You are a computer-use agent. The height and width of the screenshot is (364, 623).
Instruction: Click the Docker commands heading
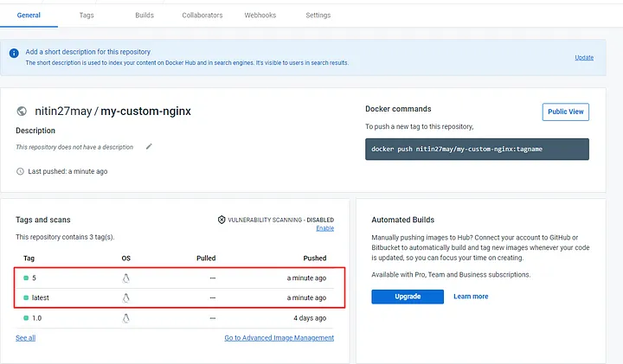(398, 109)
